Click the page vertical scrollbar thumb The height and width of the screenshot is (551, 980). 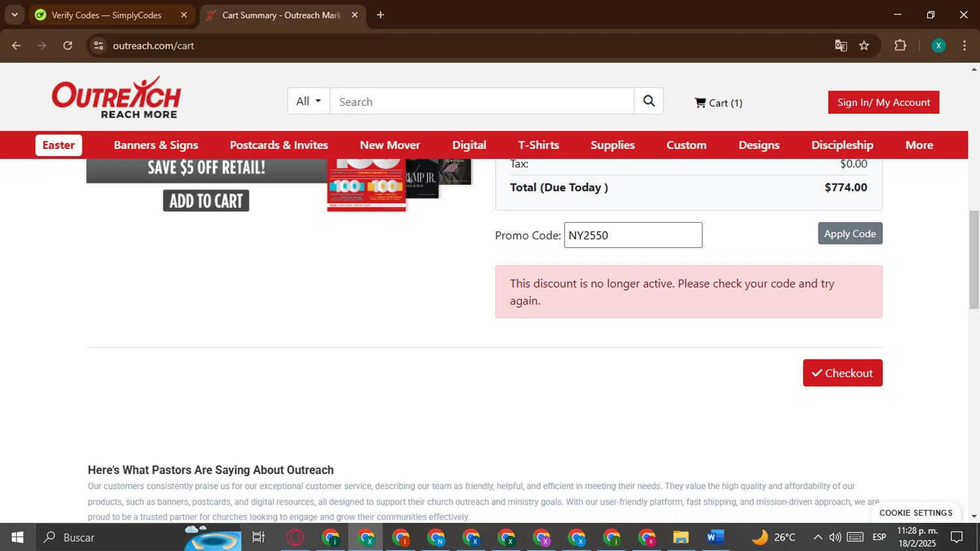tap(974, 259)
